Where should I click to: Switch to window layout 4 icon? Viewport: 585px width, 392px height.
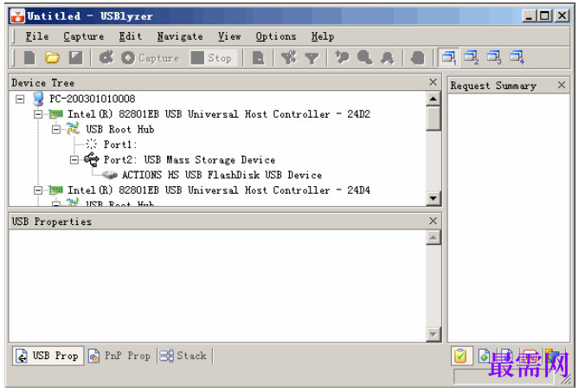pos(517,57)
